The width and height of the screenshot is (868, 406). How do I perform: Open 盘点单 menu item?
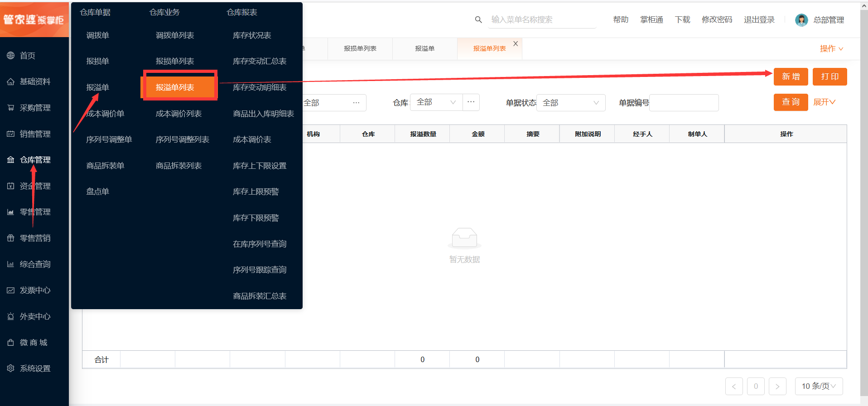(x=98, y=191)
